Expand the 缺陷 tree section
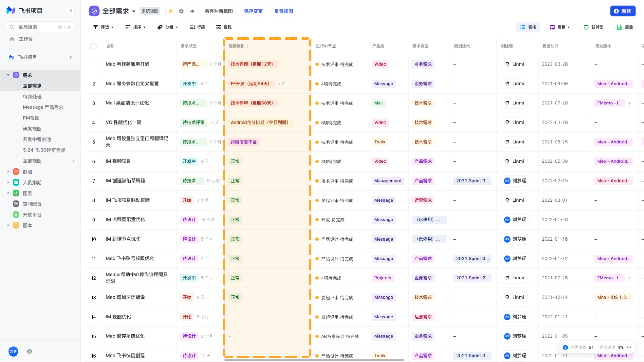 8,172
